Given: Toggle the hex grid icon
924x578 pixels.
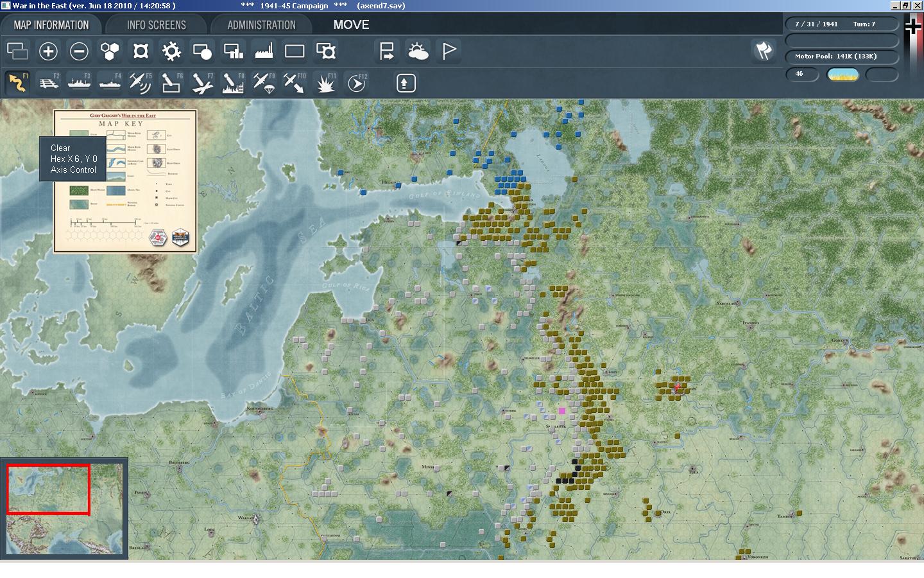Looking at the screenshot, I should pos(110,51).
